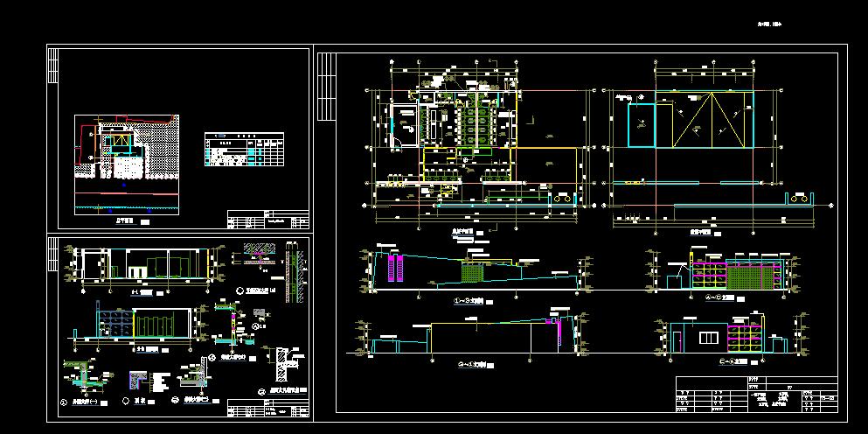
Task: Select the site plan drawing in the upper-left sheet
Action: coord(127,164)
